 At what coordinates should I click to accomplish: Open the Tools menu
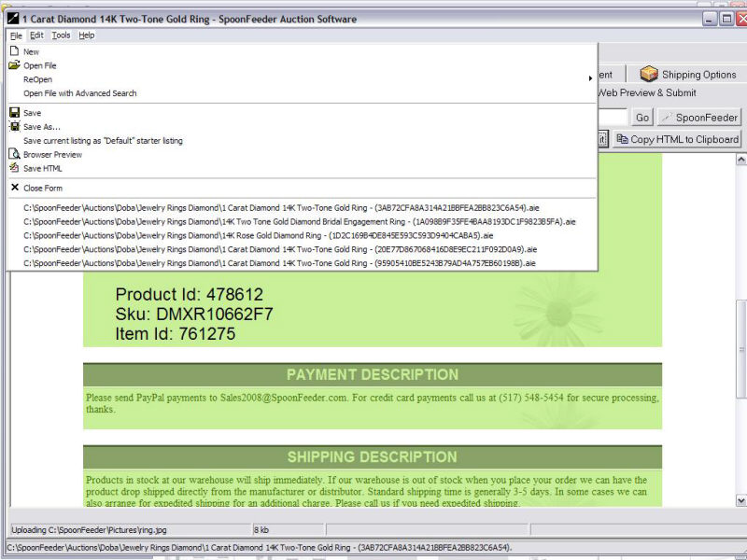61,35
